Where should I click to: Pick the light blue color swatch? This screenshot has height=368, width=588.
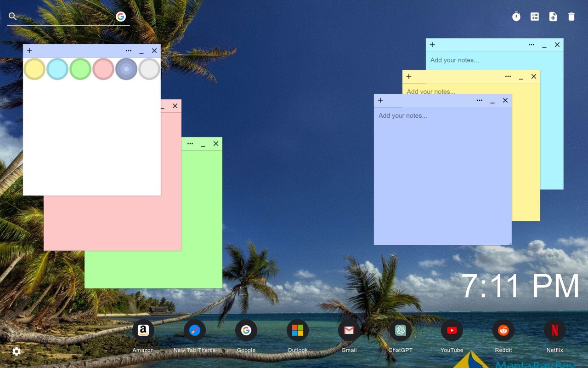[x=57, y=69]
